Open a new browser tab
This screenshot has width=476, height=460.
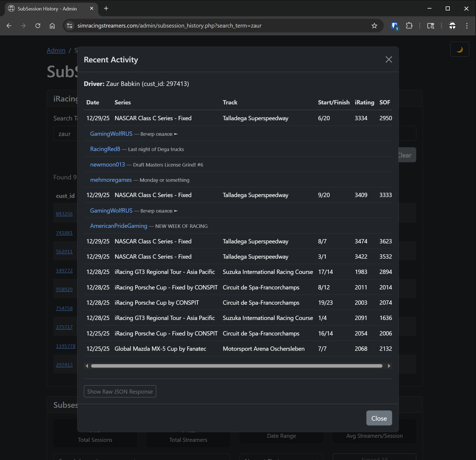(106, 9)
